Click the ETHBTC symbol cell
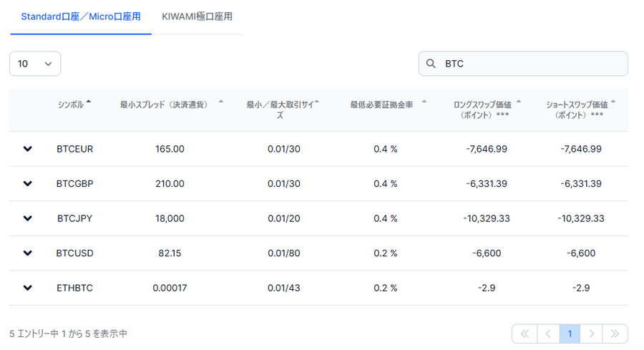This screenshot has height=350, width=644. 74,288
